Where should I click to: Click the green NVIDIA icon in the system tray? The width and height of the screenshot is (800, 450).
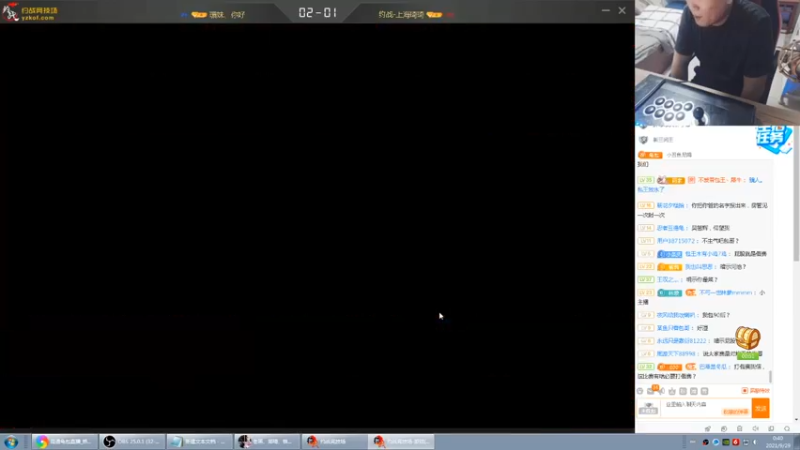coord(726,442)
